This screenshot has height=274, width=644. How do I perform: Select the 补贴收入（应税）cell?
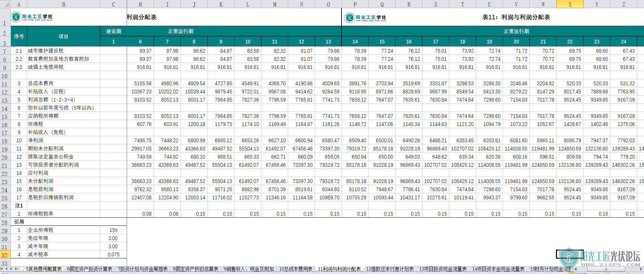(64, 92)
